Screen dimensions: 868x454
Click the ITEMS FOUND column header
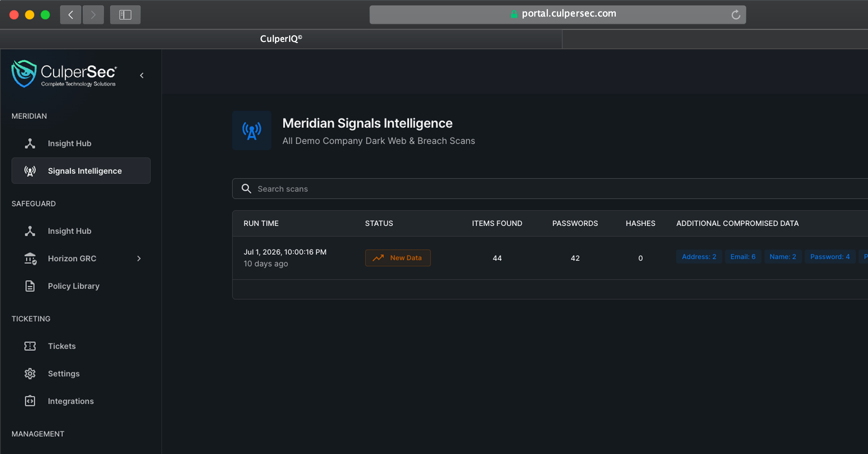(x=497, y=223)
